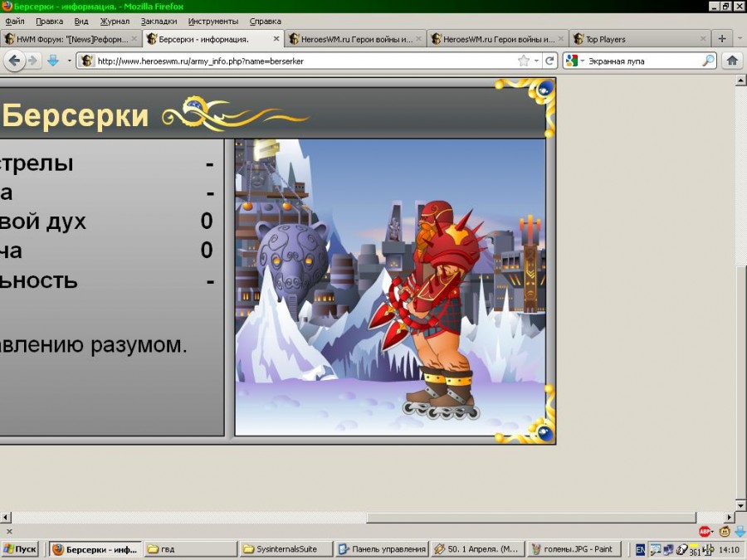Go to the Home page button

pos(732,61)
